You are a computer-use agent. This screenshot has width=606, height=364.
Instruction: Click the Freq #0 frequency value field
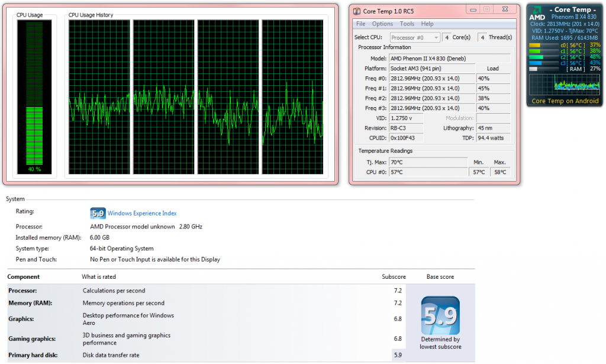click(x=431, y=79)
